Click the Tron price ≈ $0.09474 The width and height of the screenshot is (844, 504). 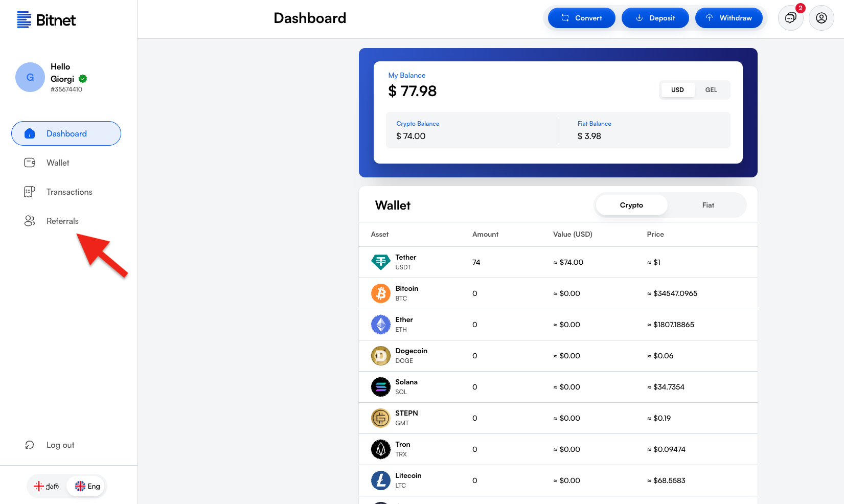tap(666, 449)
